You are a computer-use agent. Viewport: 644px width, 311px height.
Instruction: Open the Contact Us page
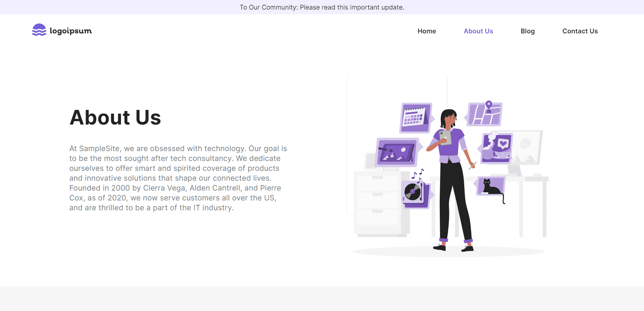(580, 31)
